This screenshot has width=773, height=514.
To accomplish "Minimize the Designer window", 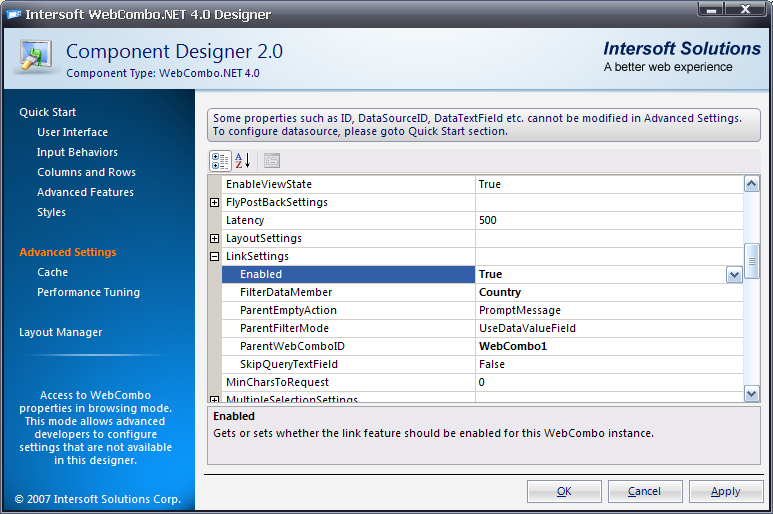I will click(x=711, y=9).
